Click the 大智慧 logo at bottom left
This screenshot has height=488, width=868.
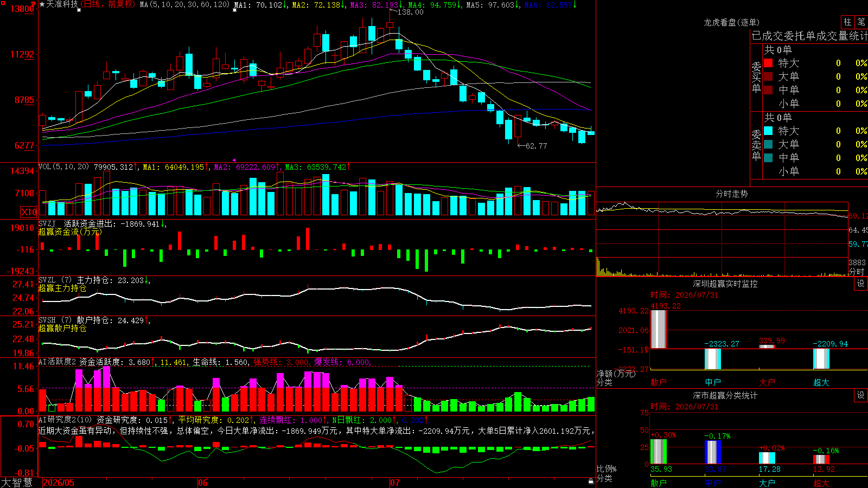click(17, 482)
